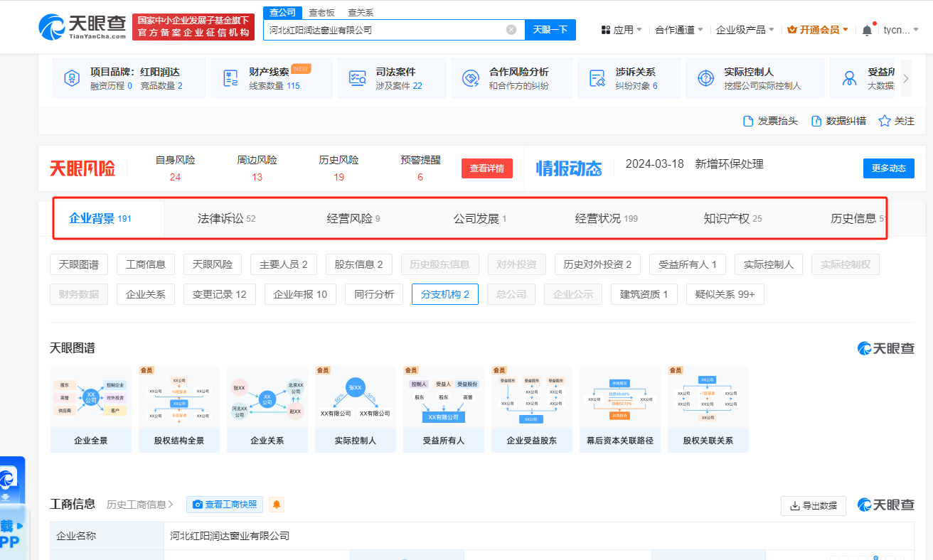Open the 企业关系 graph thumbnail

pyautogui.click(x=267, y=409)
